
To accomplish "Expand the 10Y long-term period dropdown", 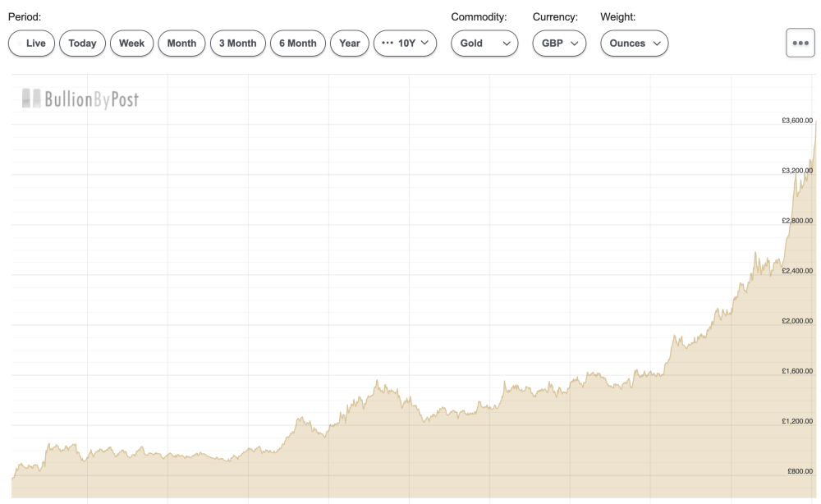I will point(405,44).
